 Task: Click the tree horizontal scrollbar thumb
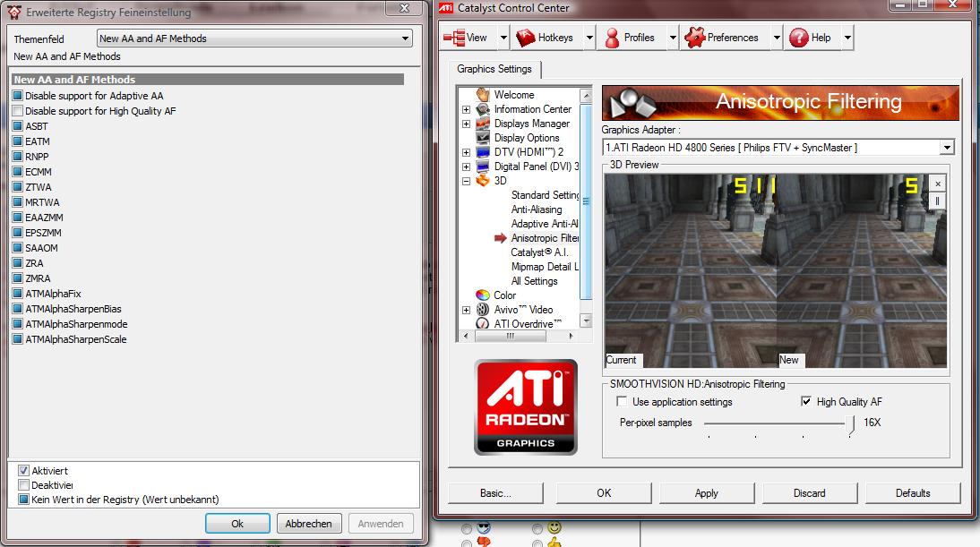tap(511, 336)
